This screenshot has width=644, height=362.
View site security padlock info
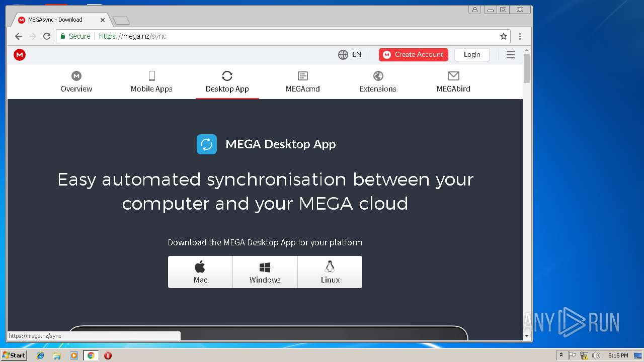point(63,36)
